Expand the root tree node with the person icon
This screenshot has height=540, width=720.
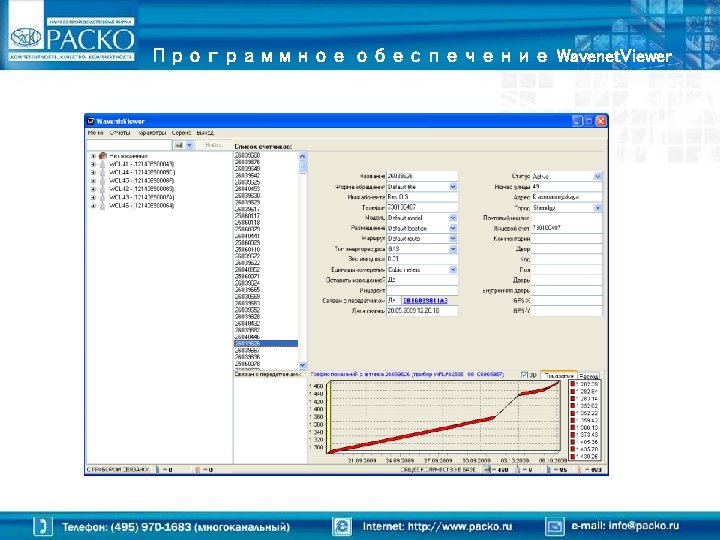93,156
